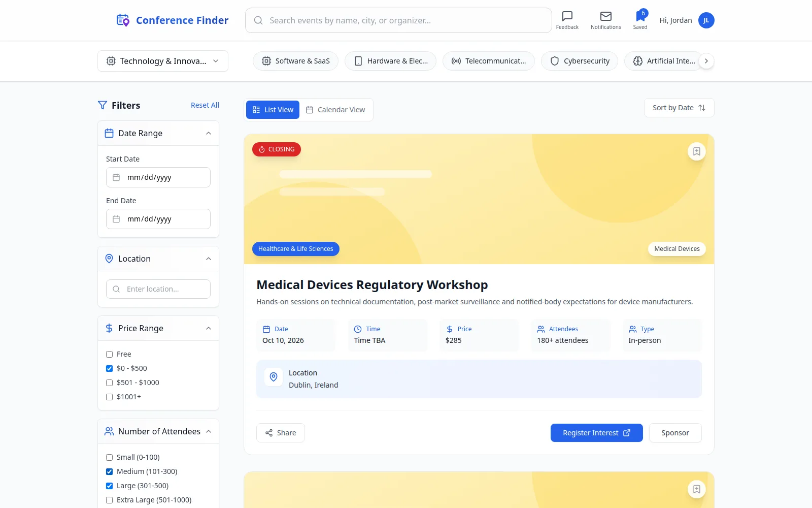Open the Feedback icon in header

pos(567,16)
